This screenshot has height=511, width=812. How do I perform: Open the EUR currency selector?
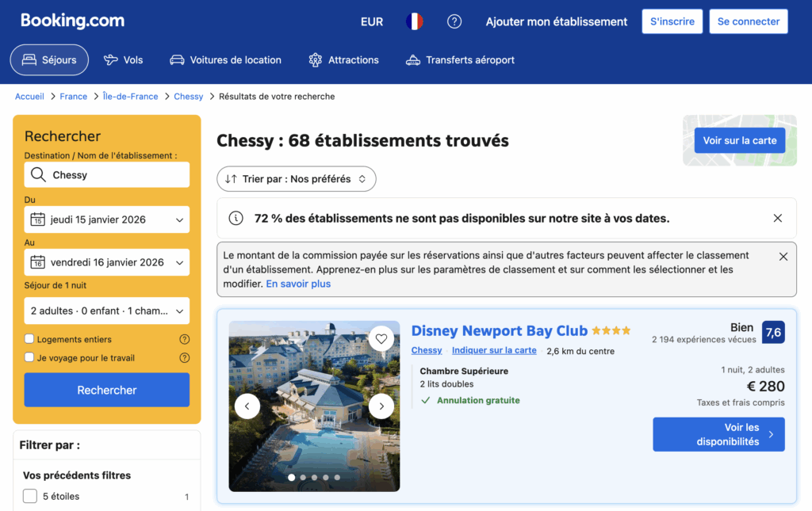(372, 21)
